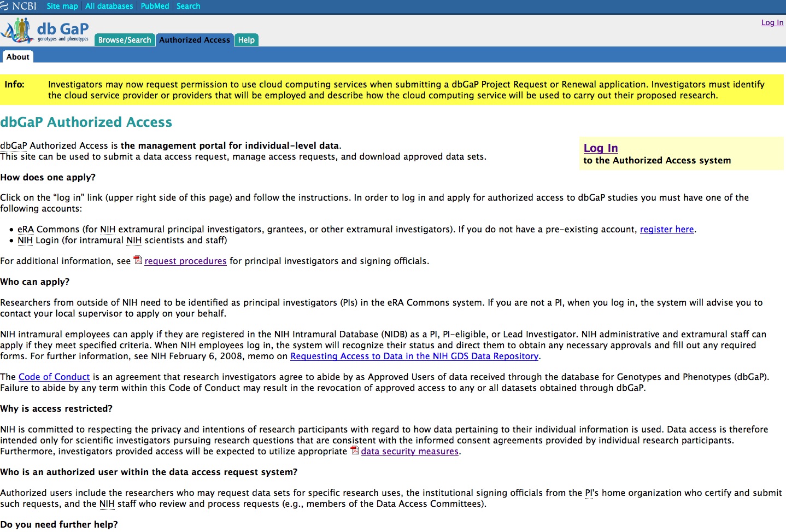Click the Search link in top bar
786x532 pixels.
188,6
